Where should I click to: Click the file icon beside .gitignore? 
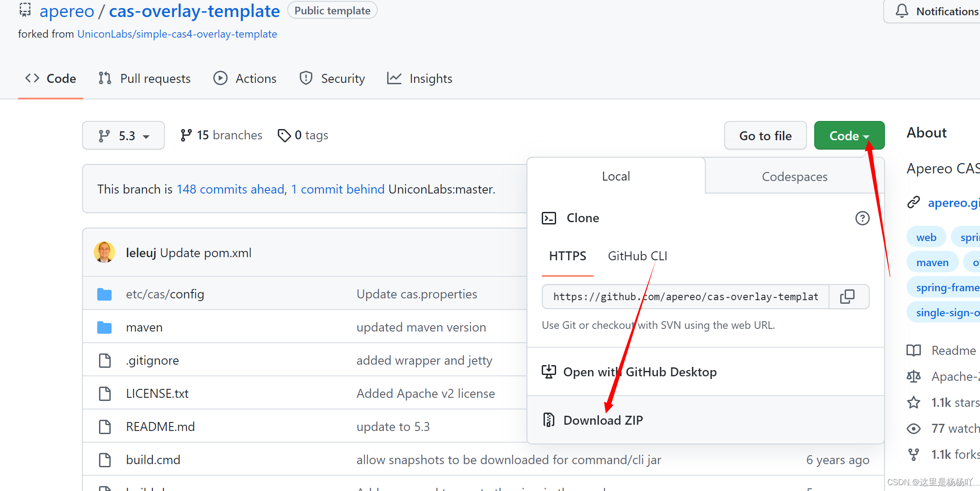105,360
